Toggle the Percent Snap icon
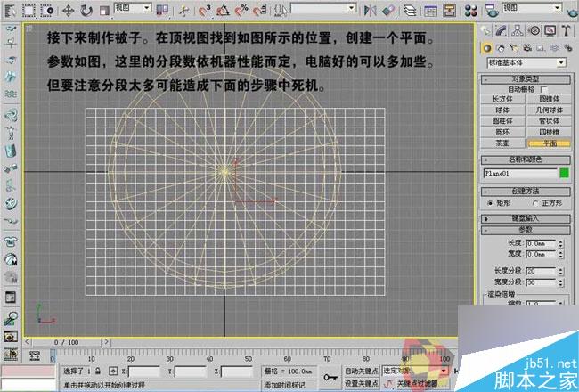 [x=241, y=11]
